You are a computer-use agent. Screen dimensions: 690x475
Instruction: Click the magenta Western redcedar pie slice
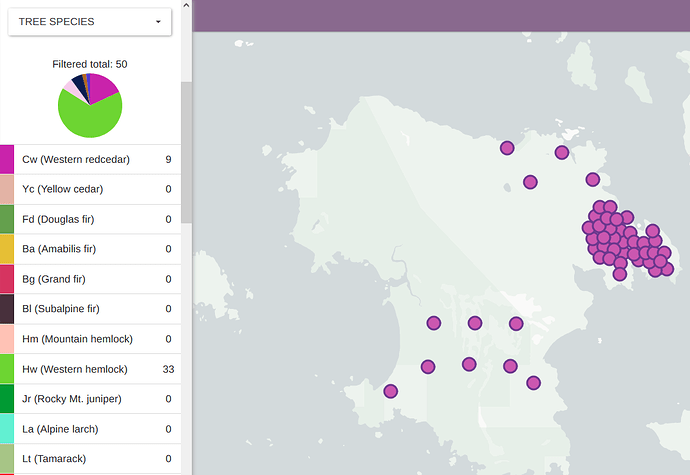tap(105, 86)
